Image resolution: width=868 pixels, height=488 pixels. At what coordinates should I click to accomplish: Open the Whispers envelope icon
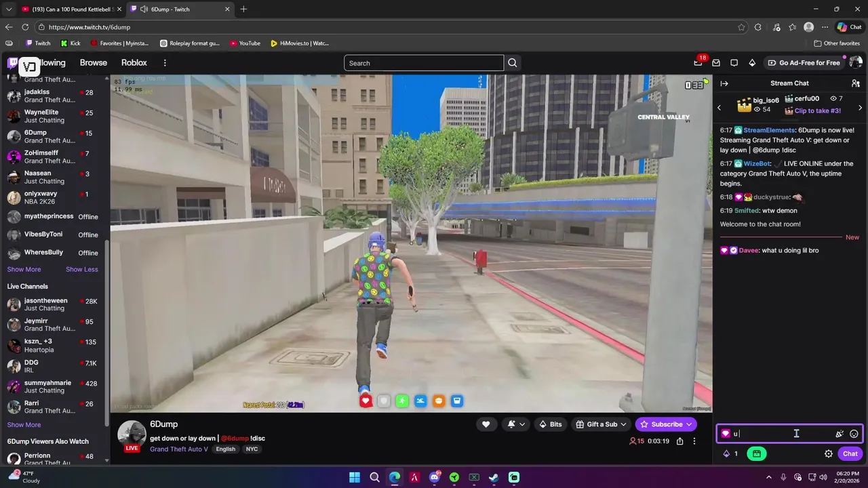coord(716,62)
